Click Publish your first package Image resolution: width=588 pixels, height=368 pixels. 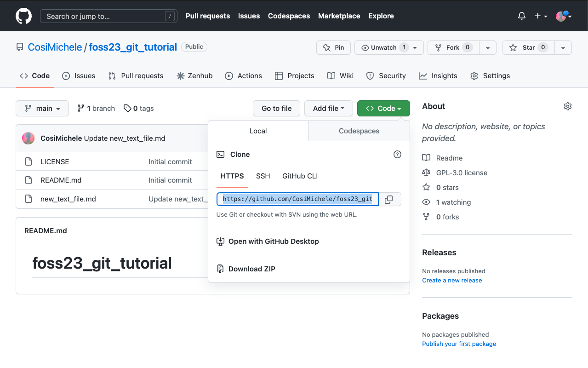pyautogui.click(x=459, y=344)
